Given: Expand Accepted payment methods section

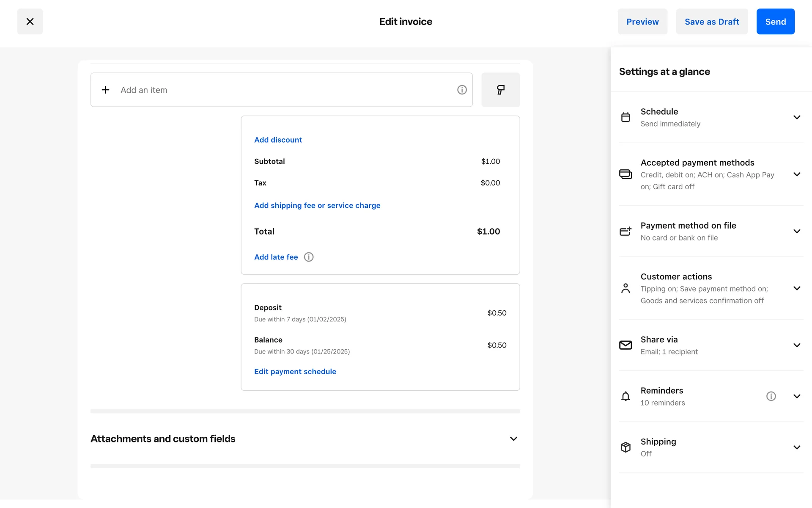Looking at the screenshot, I should click(x=797, y=174).
